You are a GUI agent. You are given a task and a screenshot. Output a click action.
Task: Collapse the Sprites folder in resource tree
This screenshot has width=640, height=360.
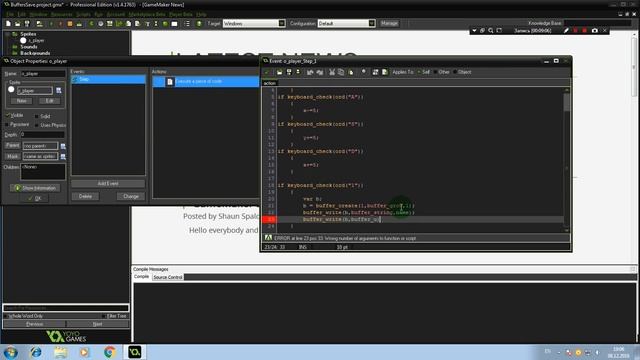pyautogui.click(x=7, y=34)
